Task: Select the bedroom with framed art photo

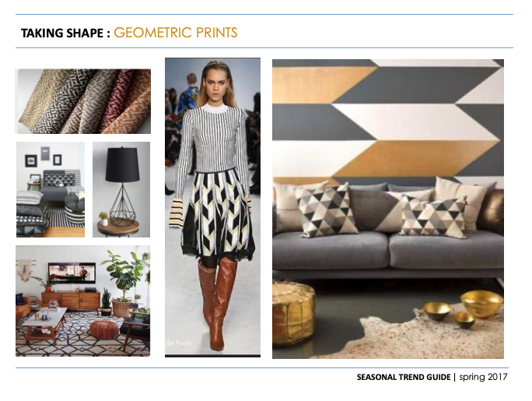Action: [51, 189]
